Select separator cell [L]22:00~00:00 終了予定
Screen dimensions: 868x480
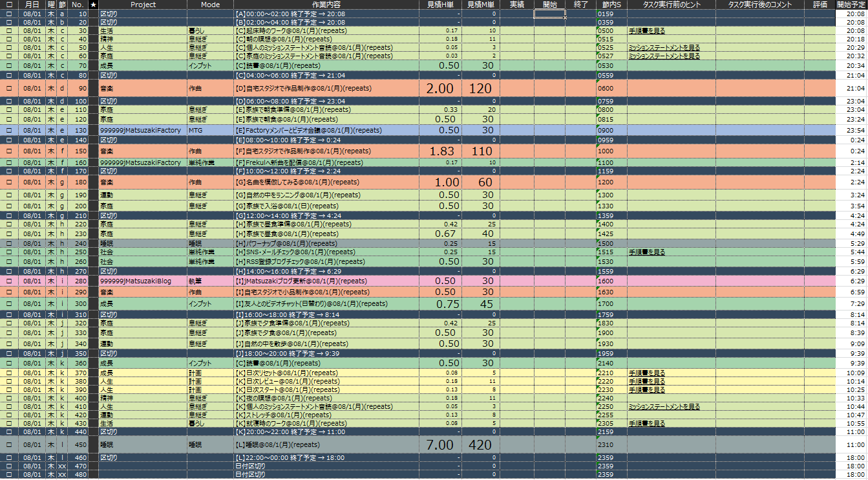pyautogui.click(x=326, y=457)
